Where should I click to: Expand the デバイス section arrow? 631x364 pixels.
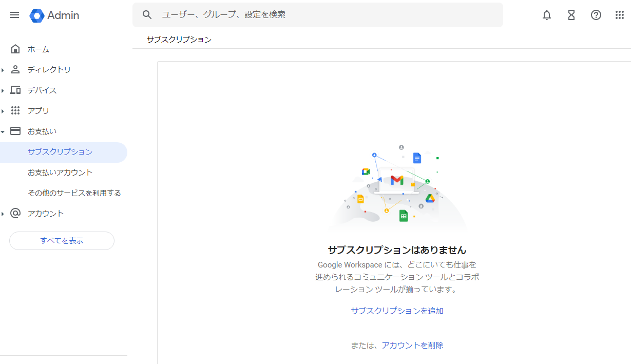tap(3, 90)
